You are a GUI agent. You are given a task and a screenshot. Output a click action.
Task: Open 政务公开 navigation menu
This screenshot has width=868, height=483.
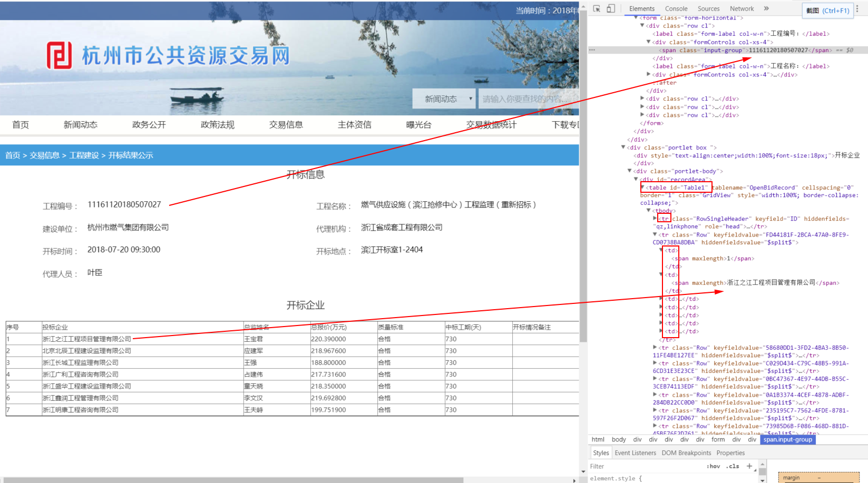(149, 125)
